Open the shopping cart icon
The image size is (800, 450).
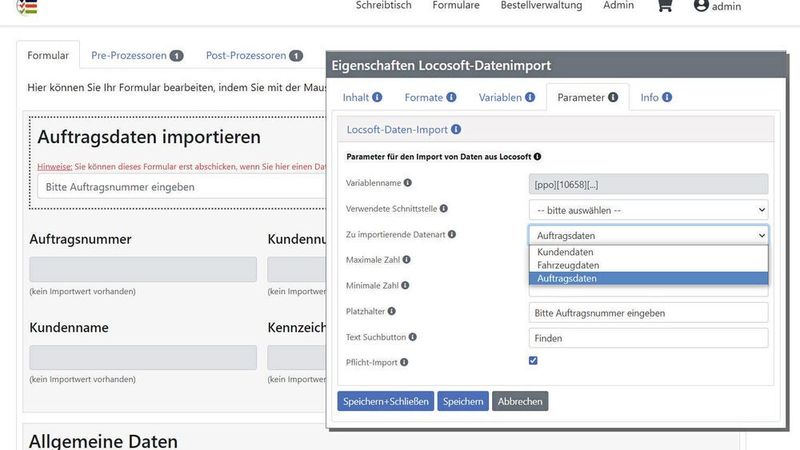click(664, 6)
